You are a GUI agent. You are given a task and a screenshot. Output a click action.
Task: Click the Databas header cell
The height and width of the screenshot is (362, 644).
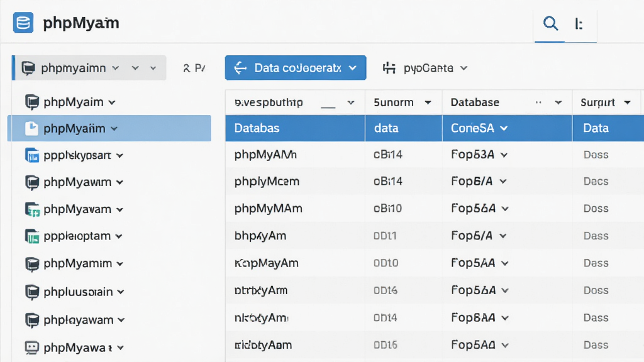point(295,128)
